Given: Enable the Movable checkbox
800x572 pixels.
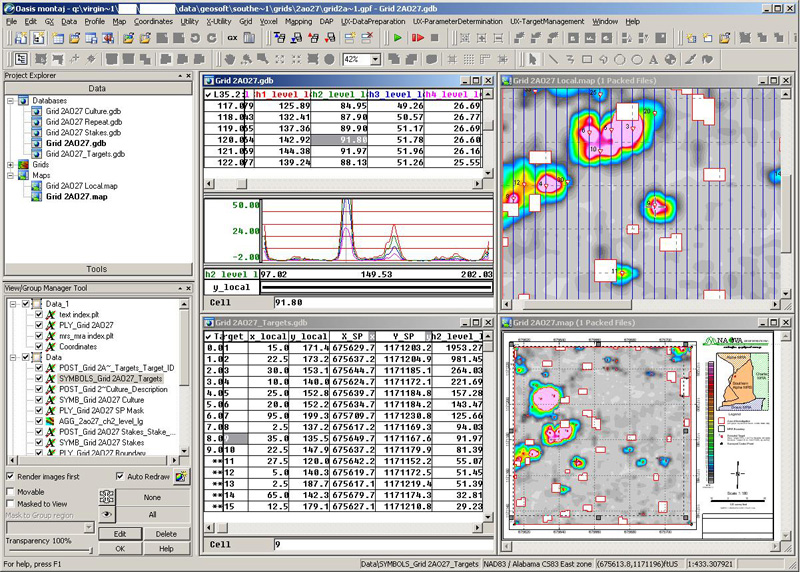Looking at the screenshot, I should [10, 492].
